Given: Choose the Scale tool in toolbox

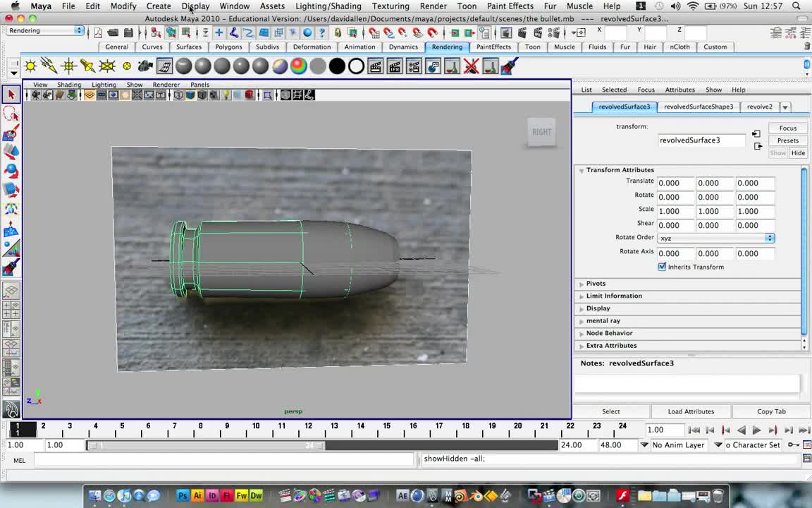Looking at the screenshot, I should point(11,190).
